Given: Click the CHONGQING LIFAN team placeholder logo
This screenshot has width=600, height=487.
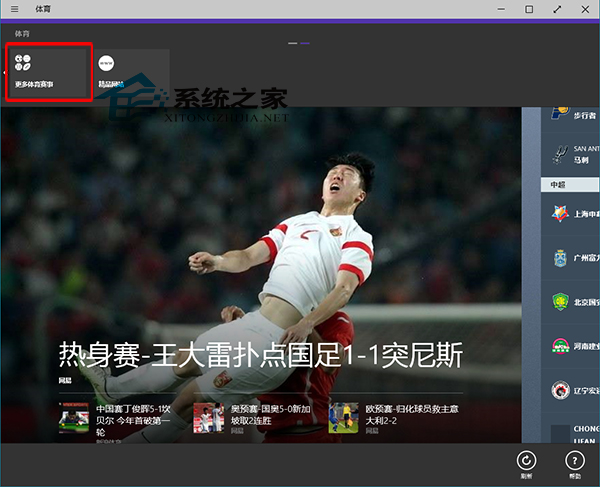Looking at the screenshot, I should 560,434.
